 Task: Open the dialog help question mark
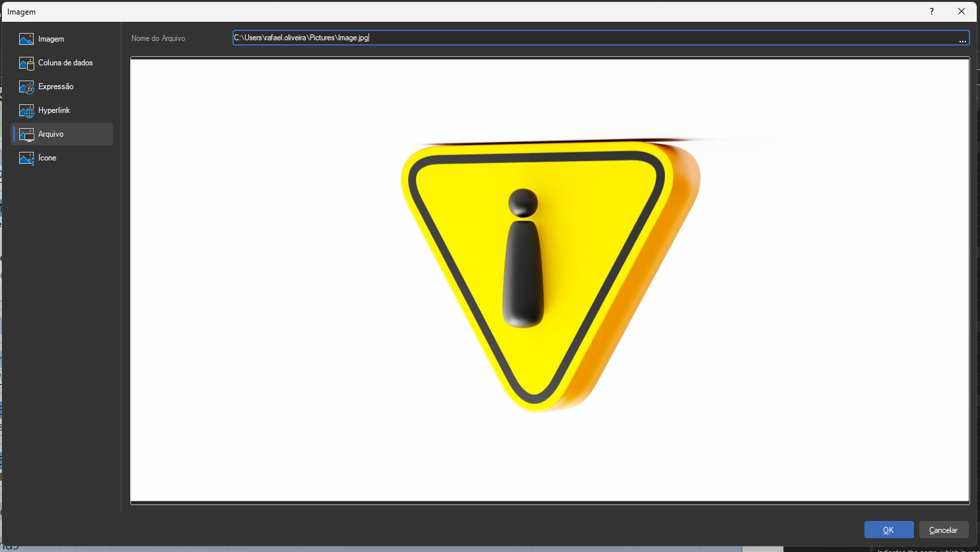[932, 11]
